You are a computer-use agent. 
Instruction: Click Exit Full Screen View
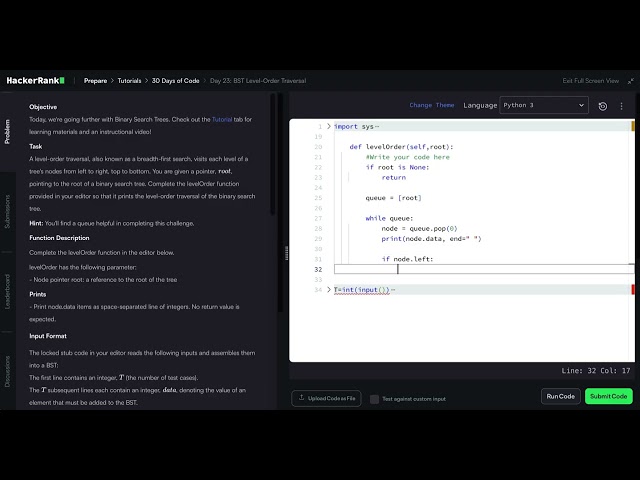click(x=591, y=81)
